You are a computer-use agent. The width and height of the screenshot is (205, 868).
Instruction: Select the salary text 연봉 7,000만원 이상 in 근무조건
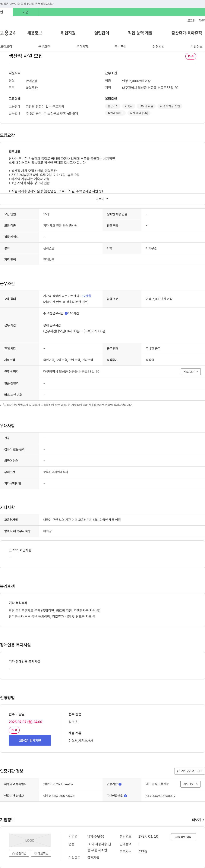[159, 299]
